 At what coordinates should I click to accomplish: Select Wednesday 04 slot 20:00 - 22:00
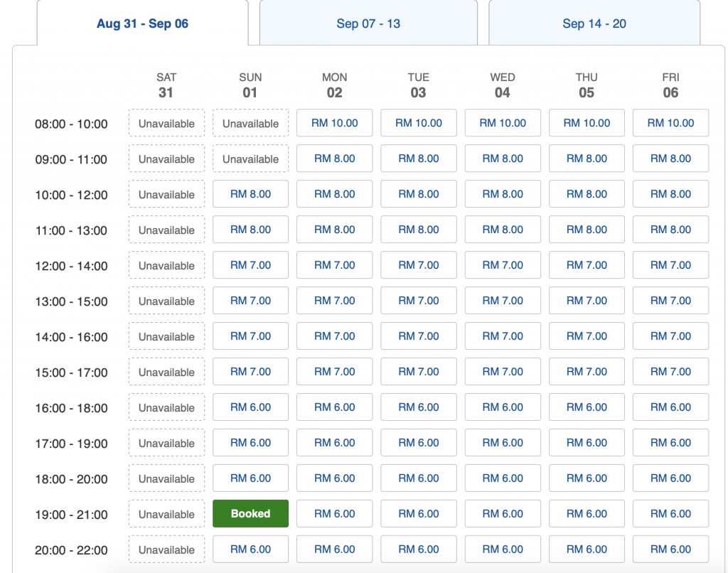click(x=503, y=550)
